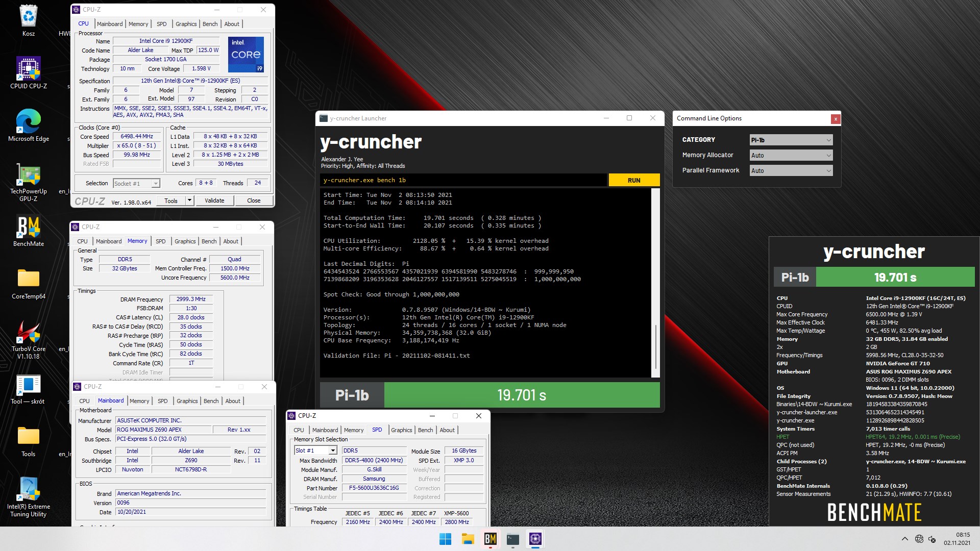980x551 pixels.
Task: Open BenchMate desktop shortcut
Action: point(29,231)
